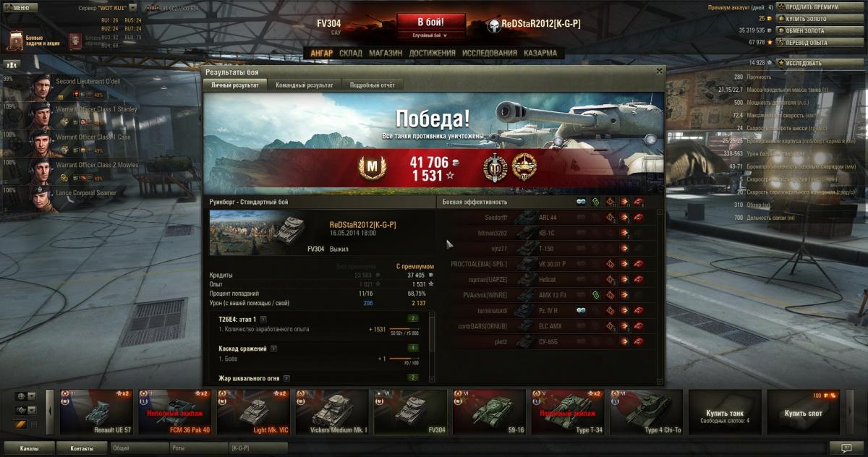868x457 pixels.
Task: Open the Боевые задачи и акции icon
Action: pos(16,40)
